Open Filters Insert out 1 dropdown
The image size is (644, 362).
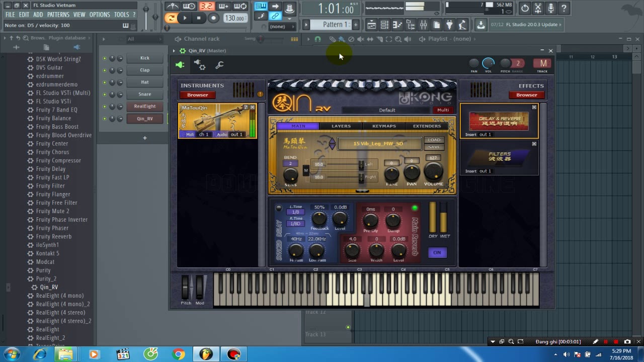(x=485, y=171)
